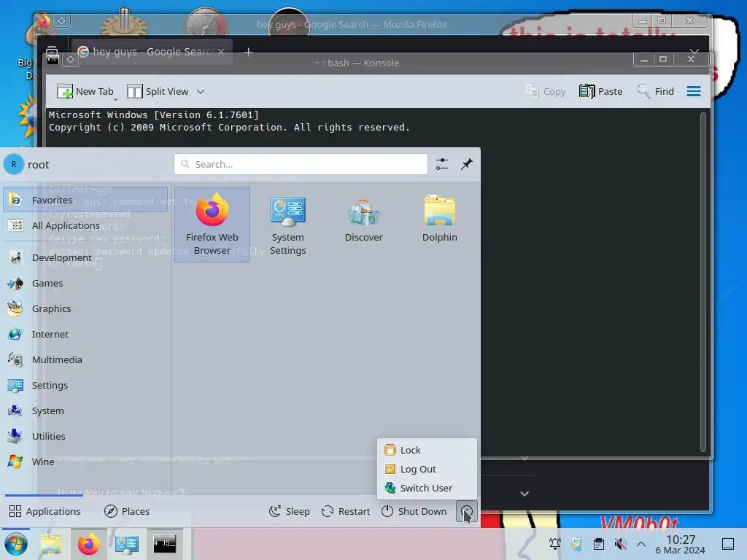Show All Applications category
Image resolution: width=747 pixels, height=560 pixels.
pyautogui.click(x=85, y=225)
